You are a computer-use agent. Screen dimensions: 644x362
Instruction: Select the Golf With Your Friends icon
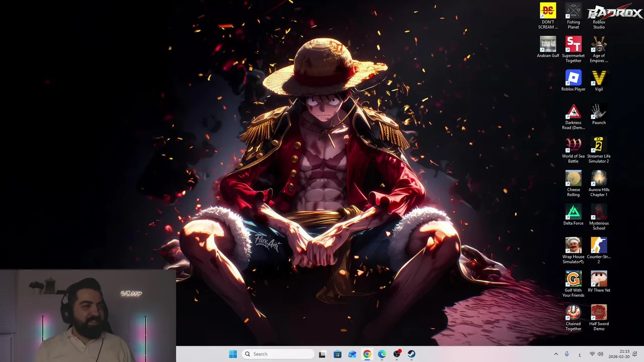click(573, 285)
